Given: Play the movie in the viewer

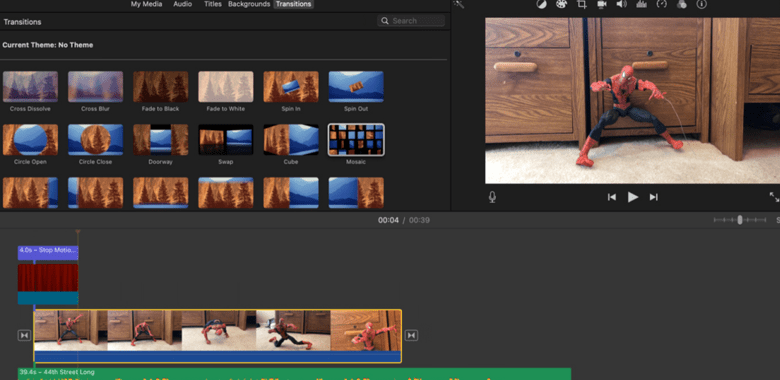Looking at the screenshot, I should [632, 197].
